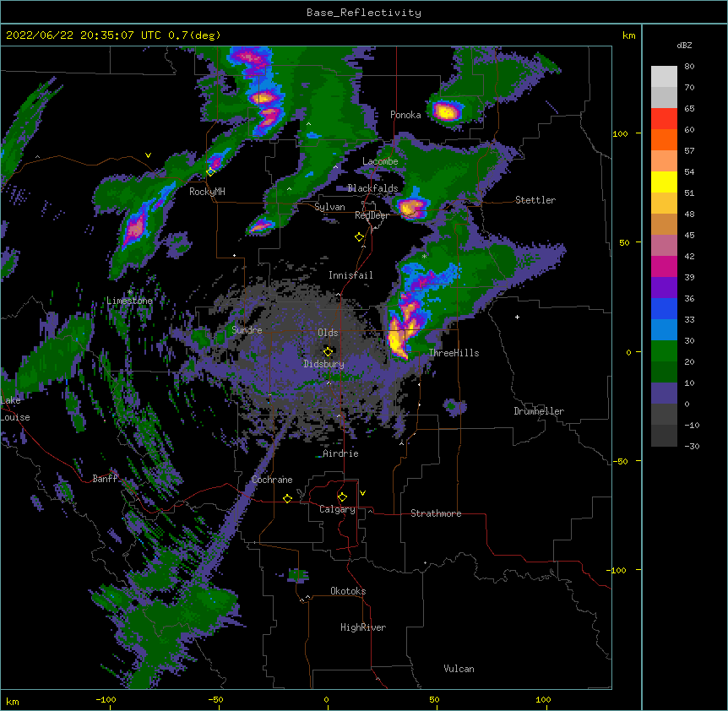Click the ThreeHills label
Viewport: 728px width, 711px height.
point(454,353)
